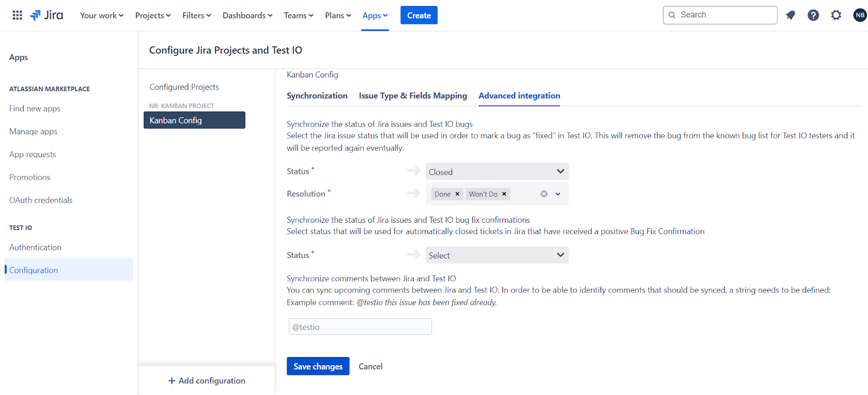Open the bug fix confirmation Status dropdown
The width and height of the screenshot is (868, 395).
[497, 255]
